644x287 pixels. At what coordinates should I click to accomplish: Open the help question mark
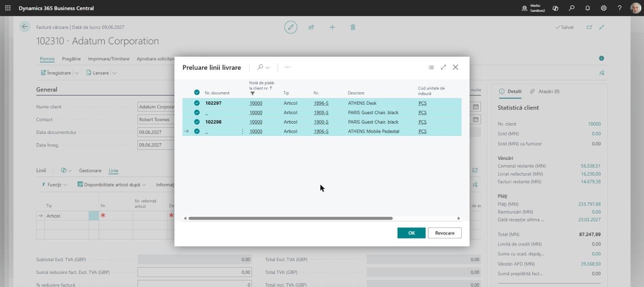[619, 8]
